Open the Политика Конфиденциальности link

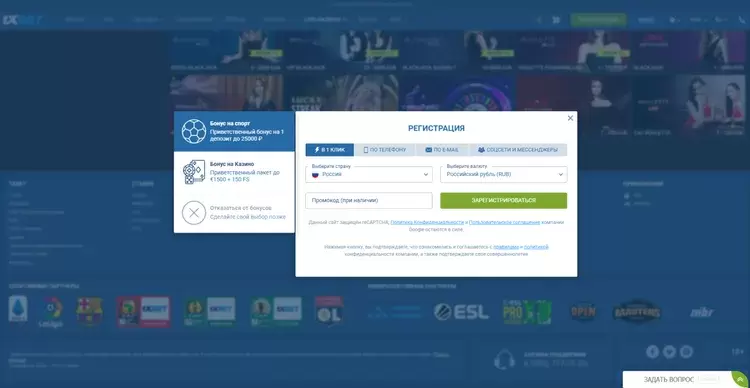(427, 222)
